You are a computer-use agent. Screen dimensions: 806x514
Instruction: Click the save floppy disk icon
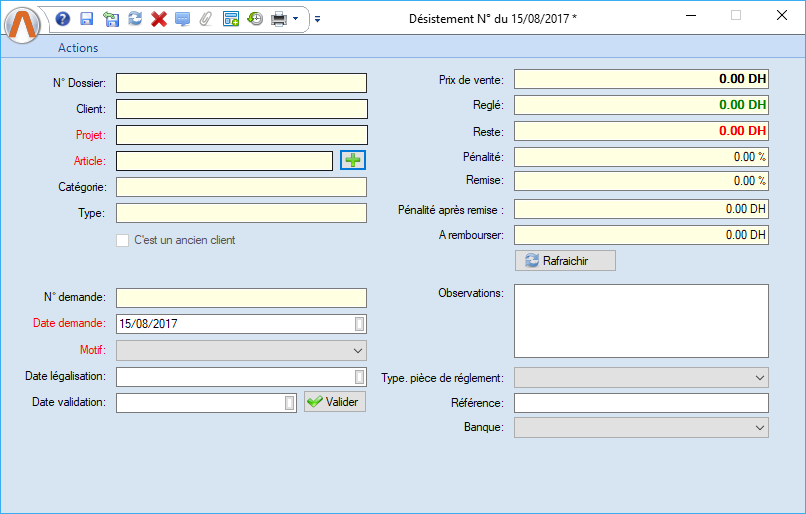point(87,19)
